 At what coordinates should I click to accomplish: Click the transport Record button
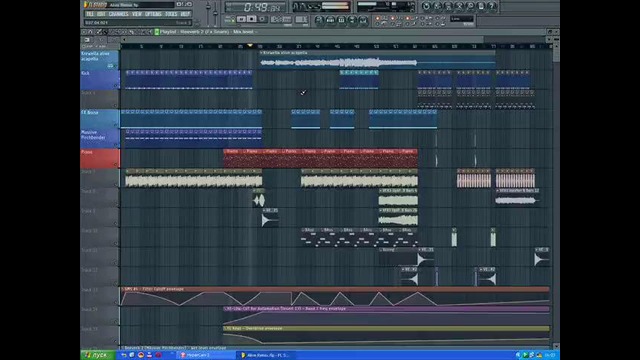262,19
